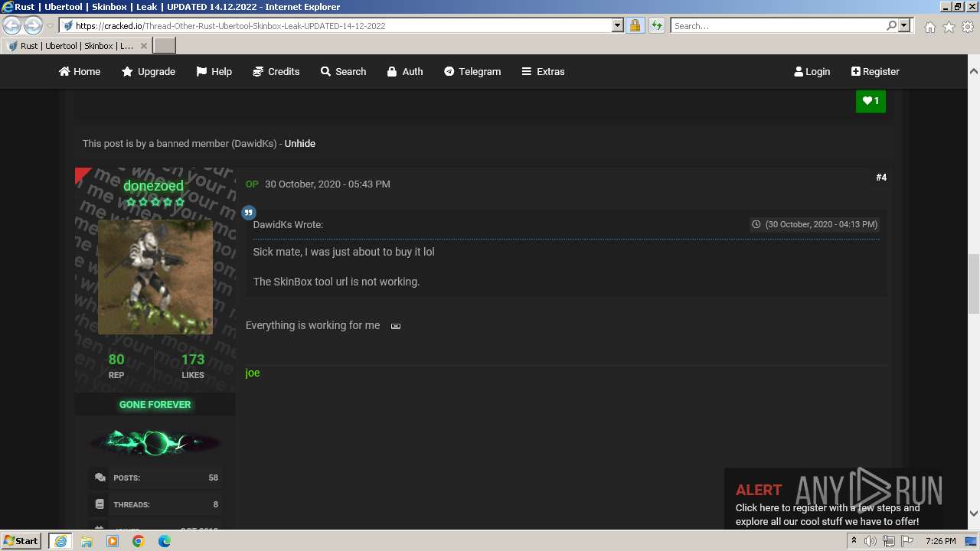Open the Upgrade menu item

(x=149, y=71)
